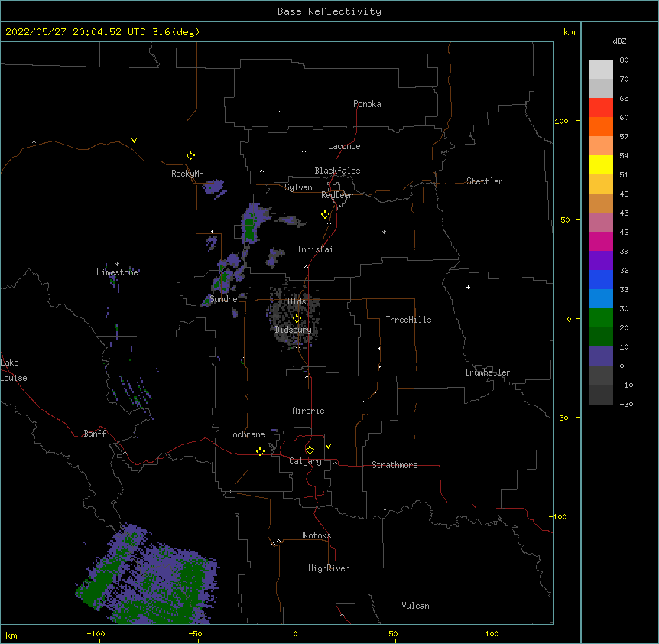Click the RedDeer city label
Viewport: 659px width, 644px height.
click(x=336, y=195)
